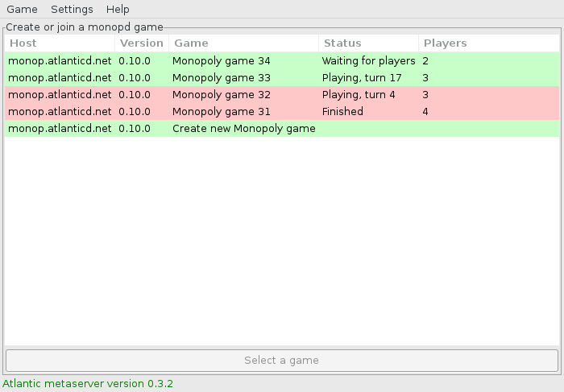The image size is (564, 392).
Task: Click the Finished status cell
Action: point(342,112)
